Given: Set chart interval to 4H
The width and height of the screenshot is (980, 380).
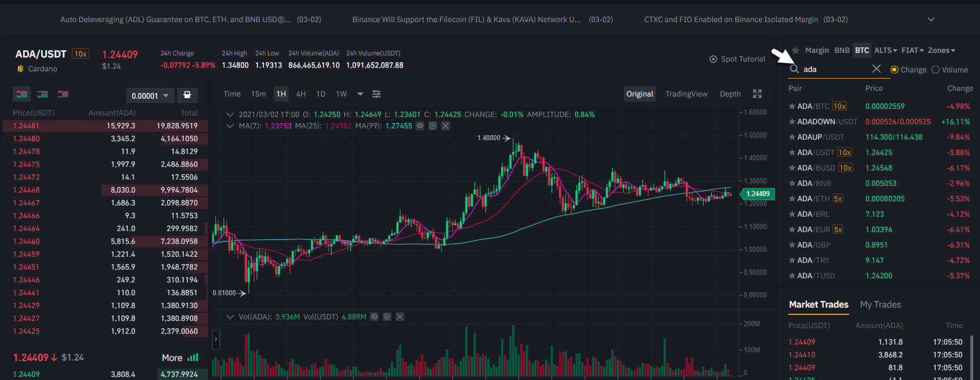Looking at the screenshot, I should (301, 94).
